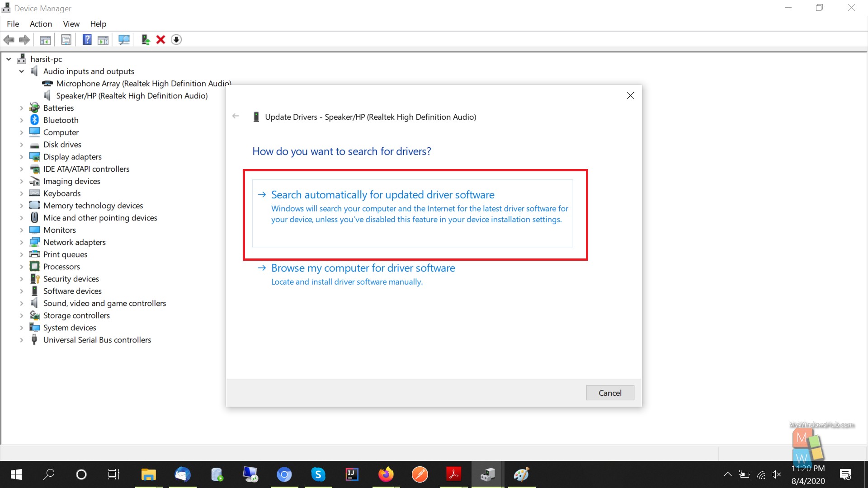868x488 pixels.
Task: Open File Explorer from taskbar
Action: [148, 474]
